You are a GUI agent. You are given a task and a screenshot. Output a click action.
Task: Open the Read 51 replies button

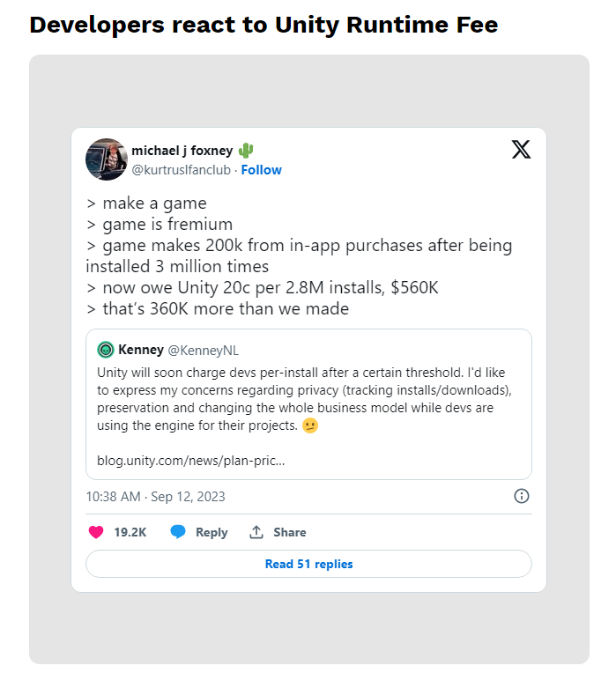(308, 564)
